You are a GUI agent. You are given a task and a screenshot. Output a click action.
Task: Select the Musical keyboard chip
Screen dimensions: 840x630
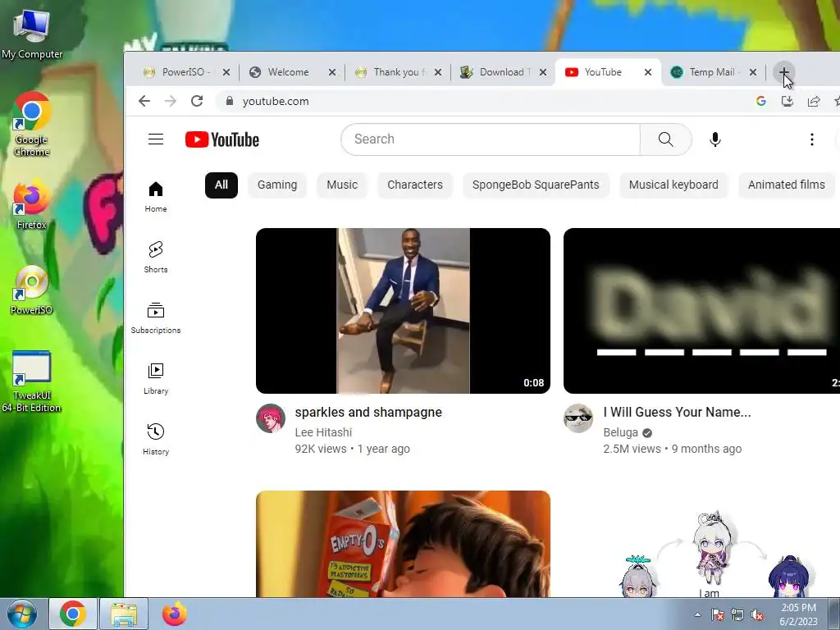(x=673, y=185)
